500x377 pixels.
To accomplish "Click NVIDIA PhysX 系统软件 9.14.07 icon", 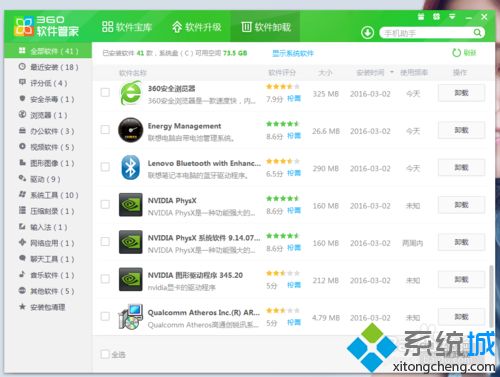I will point(131,242).
